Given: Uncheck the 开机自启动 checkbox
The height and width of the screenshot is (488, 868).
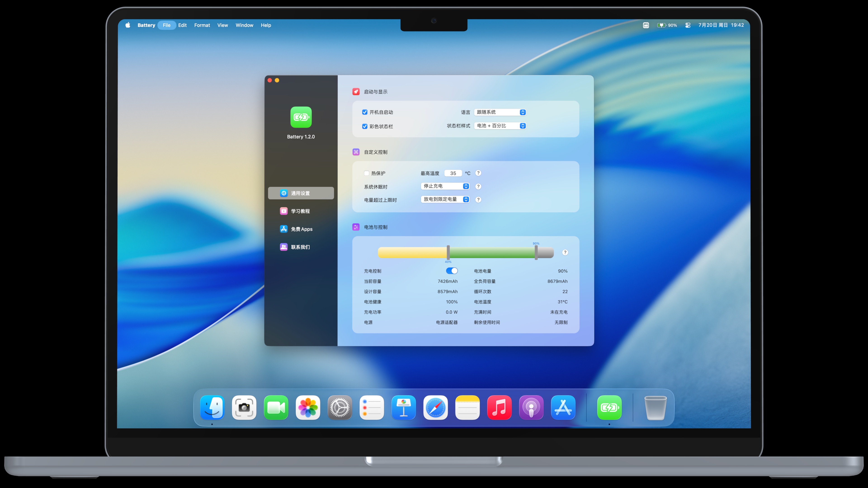Looking at the screenshot, I should 365,112.
